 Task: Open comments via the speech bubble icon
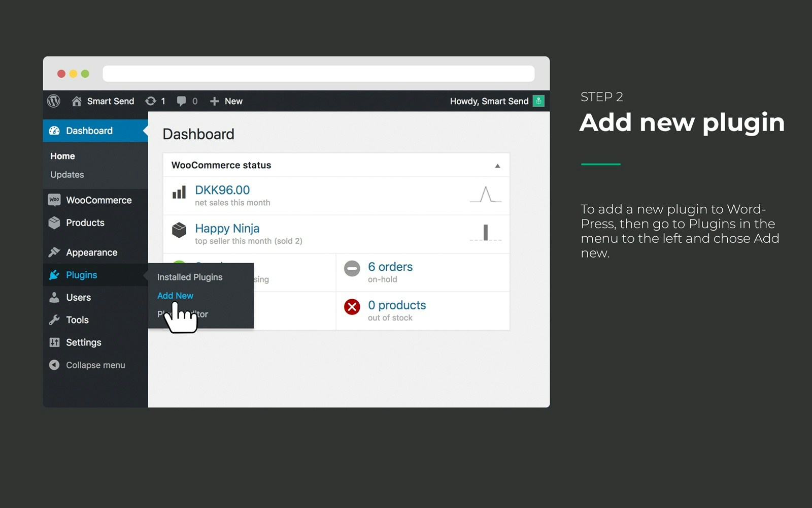pyautogui.click(x=181, y=101)
